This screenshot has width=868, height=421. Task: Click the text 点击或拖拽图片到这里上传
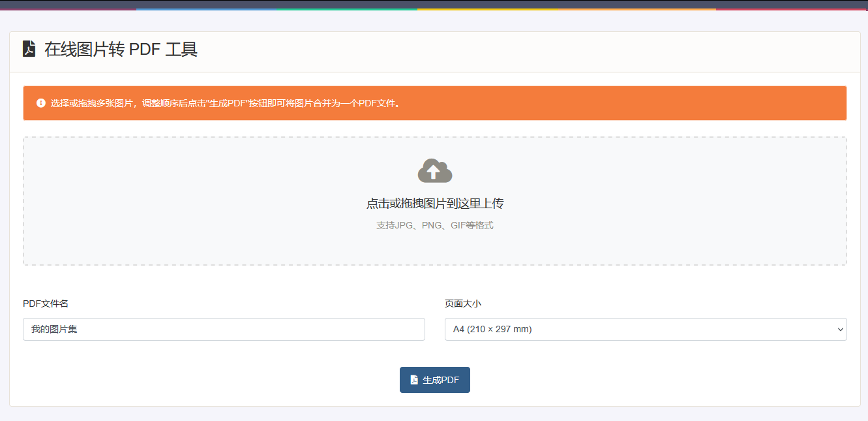pyautogui.click(x=435, y=204)
